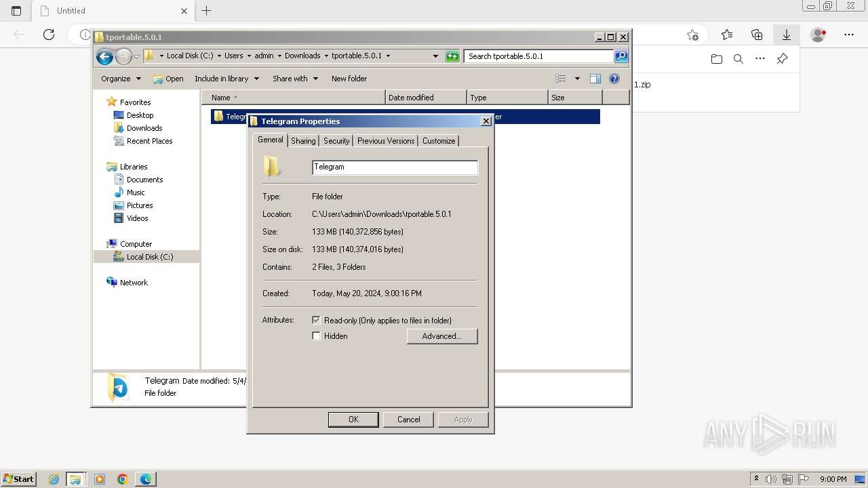Viewport: 868px width, 488px height.
Task: Open downloads folder icon in Edge panel
Action: (717, 59)
